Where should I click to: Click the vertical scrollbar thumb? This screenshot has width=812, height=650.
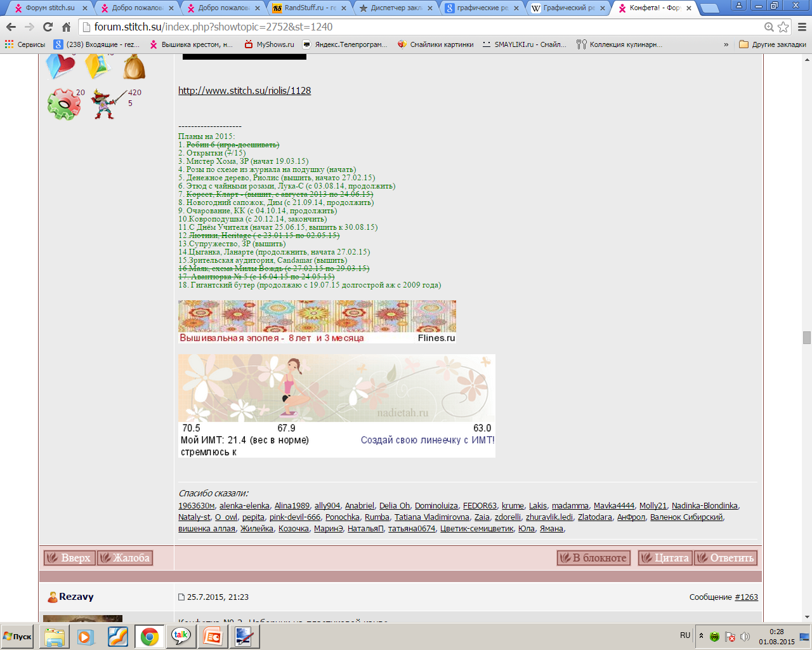pos(807,338)
